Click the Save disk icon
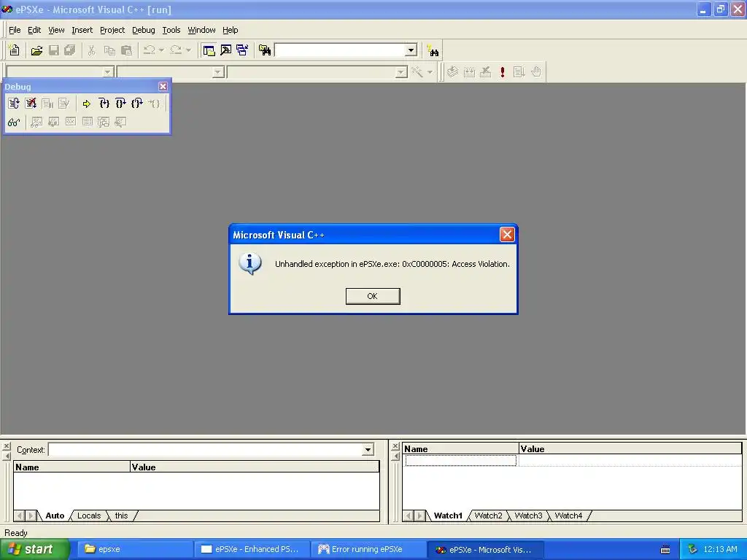The image size is (747, 560). 54,50
